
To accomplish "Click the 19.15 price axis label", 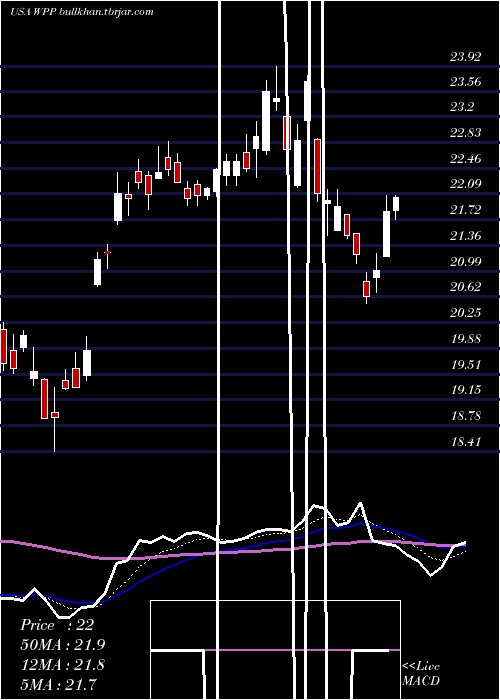I will pos(466,390).
